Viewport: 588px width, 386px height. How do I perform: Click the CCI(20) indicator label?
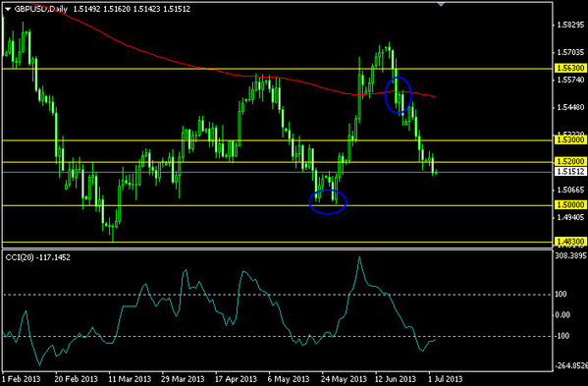pos(37,257)
